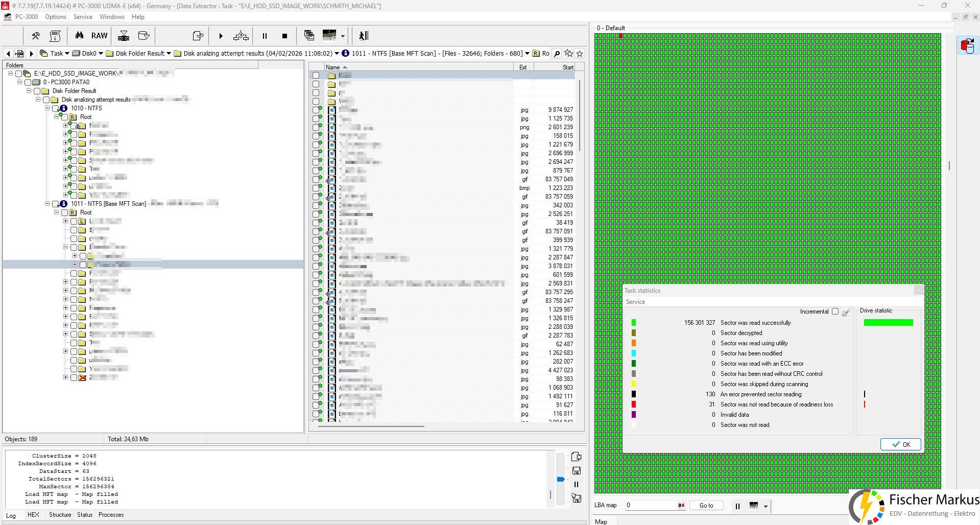
Task: Open the hammer and wrench settings icon
Action: tap(36, 36)
